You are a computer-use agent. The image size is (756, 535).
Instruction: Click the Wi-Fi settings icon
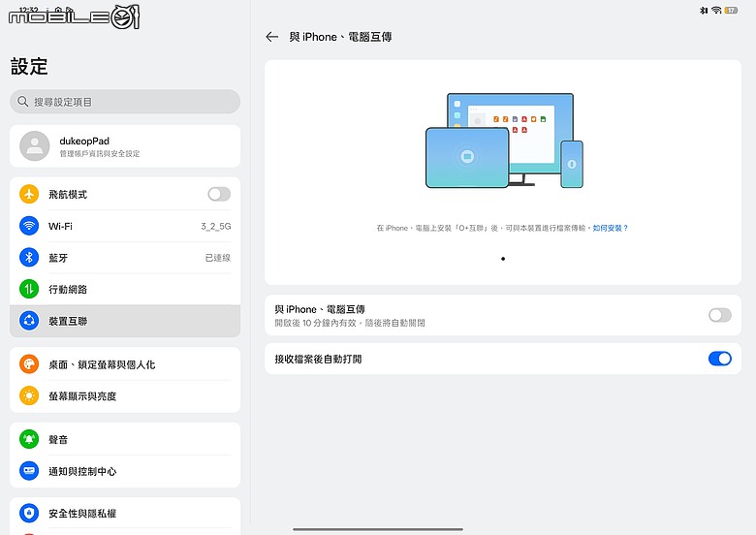tap(29, 226)
